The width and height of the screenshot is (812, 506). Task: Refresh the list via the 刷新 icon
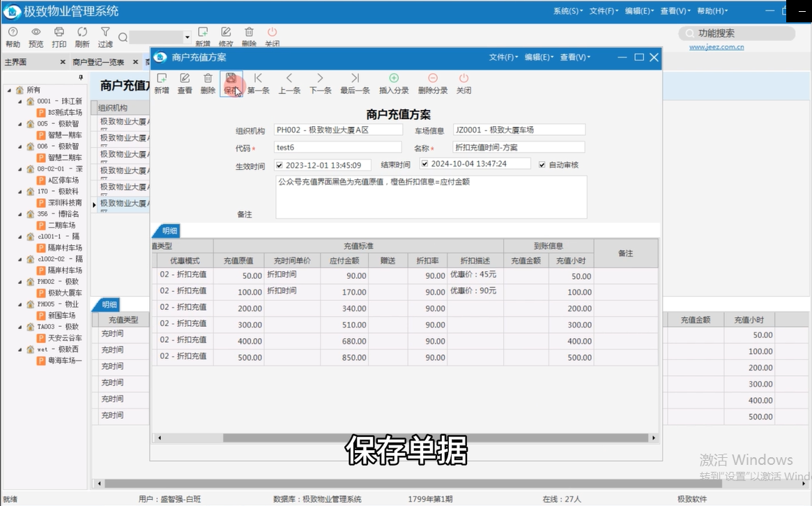click(x=82, y=35)
